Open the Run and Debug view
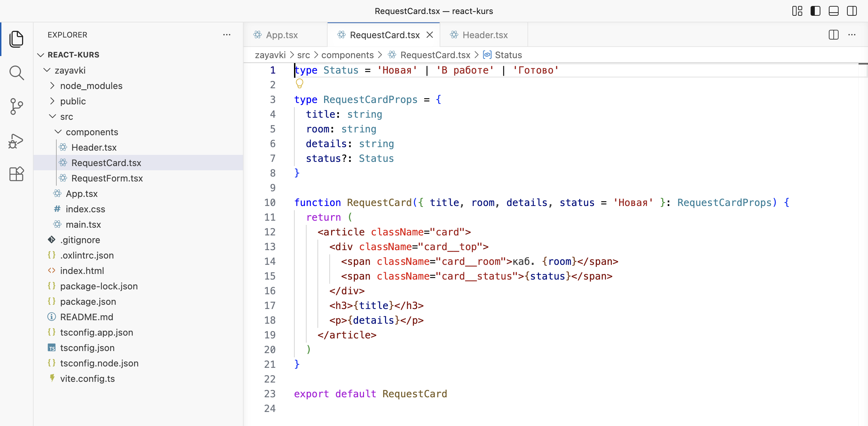Screen dimensions: 868x426 (x=16, y=141)
